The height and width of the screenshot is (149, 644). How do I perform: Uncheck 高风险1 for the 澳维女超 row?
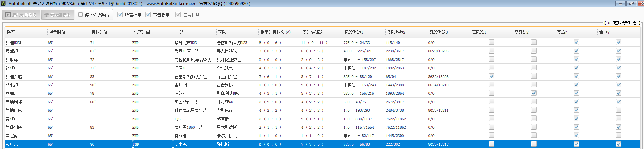[x=491, y=76]
